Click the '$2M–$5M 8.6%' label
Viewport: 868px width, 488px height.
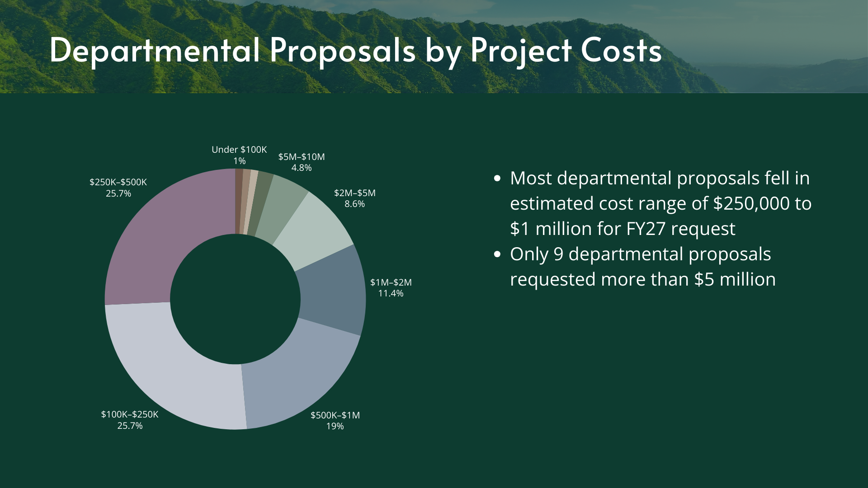coord(354,198)
